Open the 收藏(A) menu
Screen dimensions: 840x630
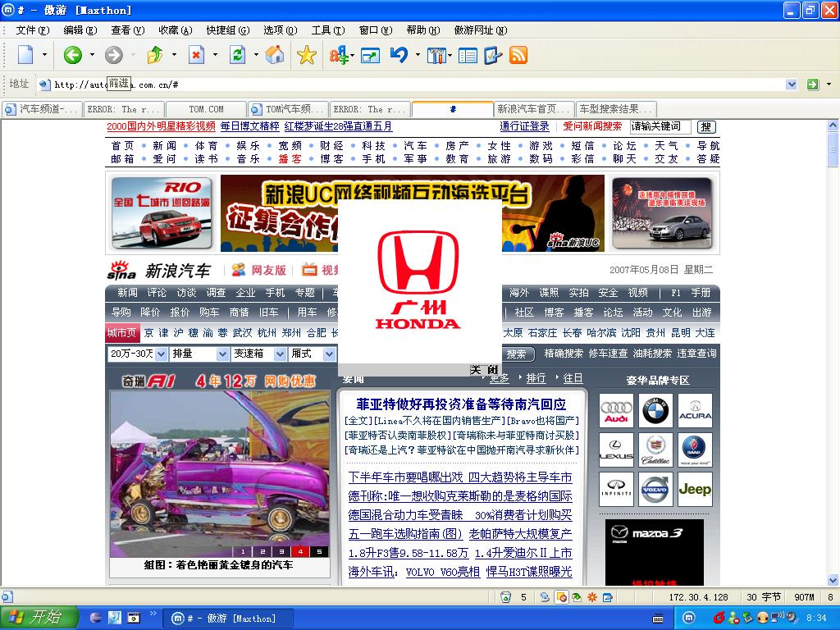pos(176,30)
